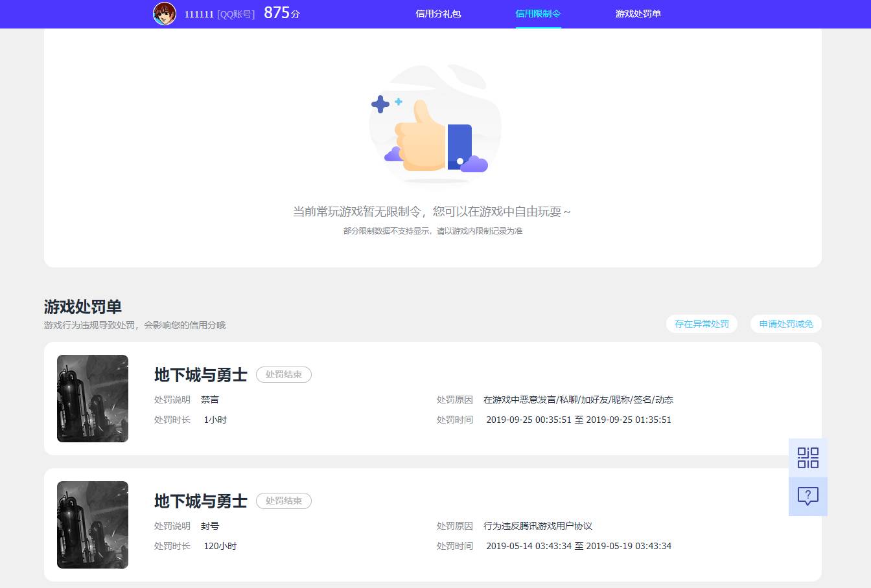The width and height of the screenshot is (871, 588).
Task: Open the QR code icon in the sidebar
Action: 807,458
